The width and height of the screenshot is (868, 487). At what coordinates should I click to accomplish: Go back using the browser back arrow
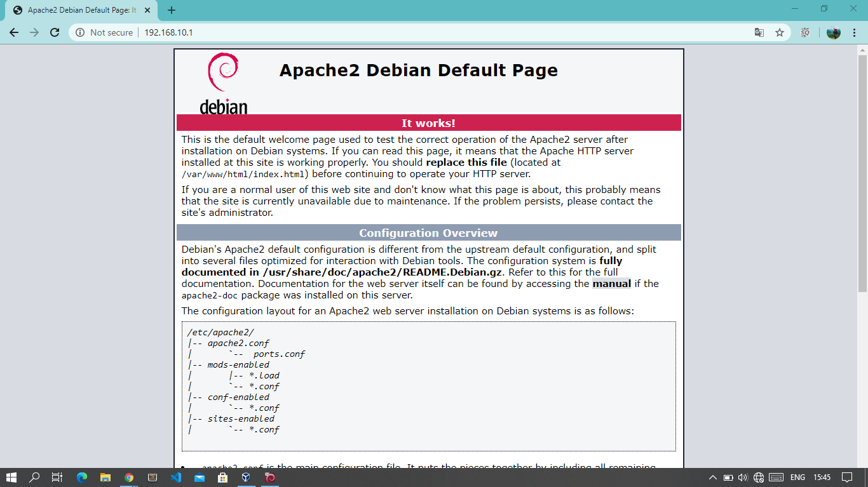coord(14,32)
